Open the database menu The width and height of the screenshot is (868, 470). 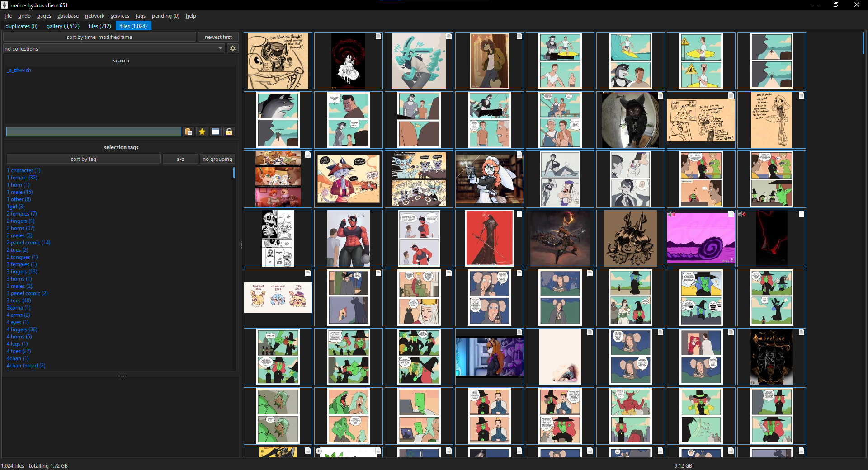pos(68,16)
